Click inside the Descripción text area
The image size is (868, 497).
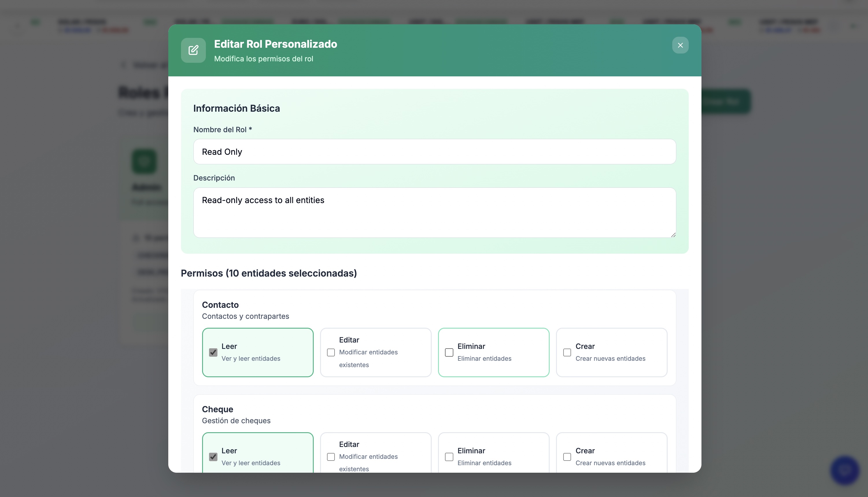pos(434,212)
